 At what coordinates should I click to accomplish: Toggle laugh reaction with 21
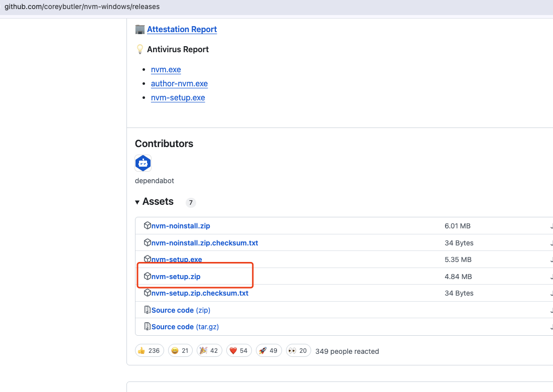180,351
